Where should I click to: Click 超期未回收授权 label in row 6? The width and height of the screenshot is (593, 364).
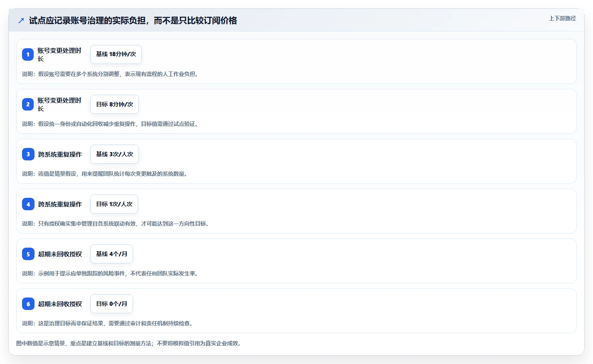click(x=60, y=304)
